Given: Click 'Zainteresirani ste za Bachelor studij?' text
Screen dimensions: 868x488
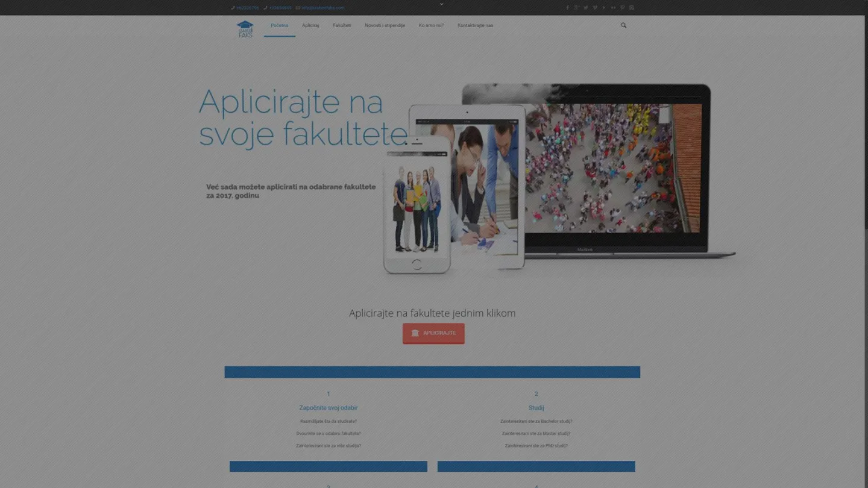Looking at the screenshot, I should coord(536,421).
